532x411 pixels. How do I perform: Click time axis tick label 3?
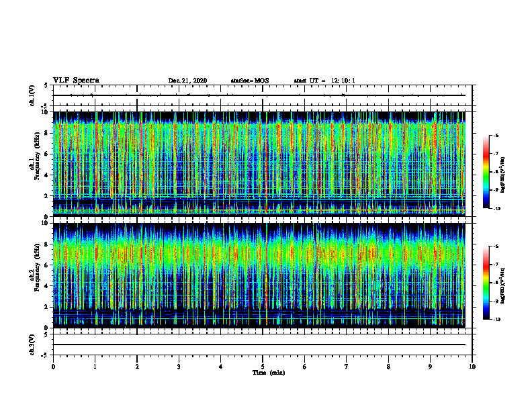tap(179, 367)
